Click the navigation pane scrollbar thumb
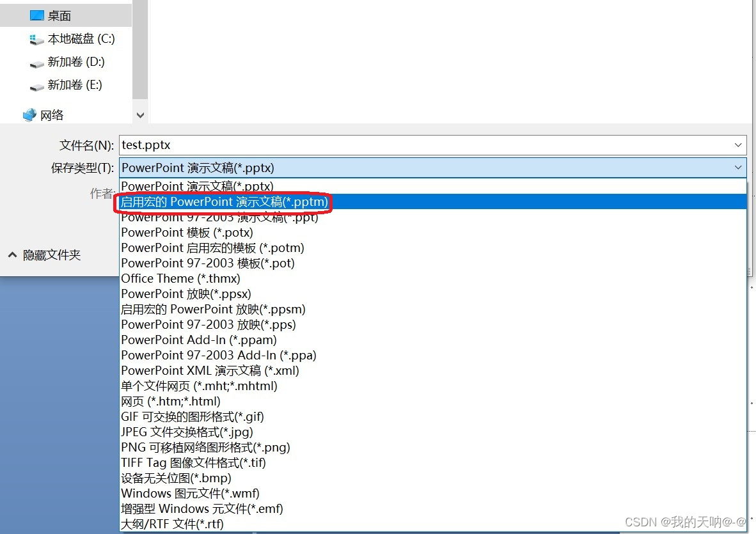The height and width of the screenshot is (534, 756). click(140, 49)
